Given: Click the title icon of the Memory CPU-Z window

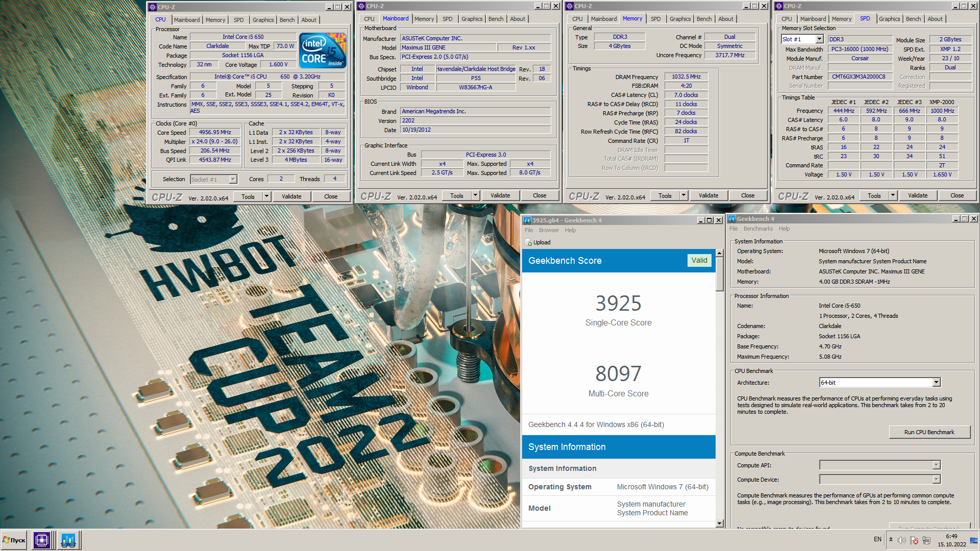Looking at the screenshot, I should click(570, 6).
